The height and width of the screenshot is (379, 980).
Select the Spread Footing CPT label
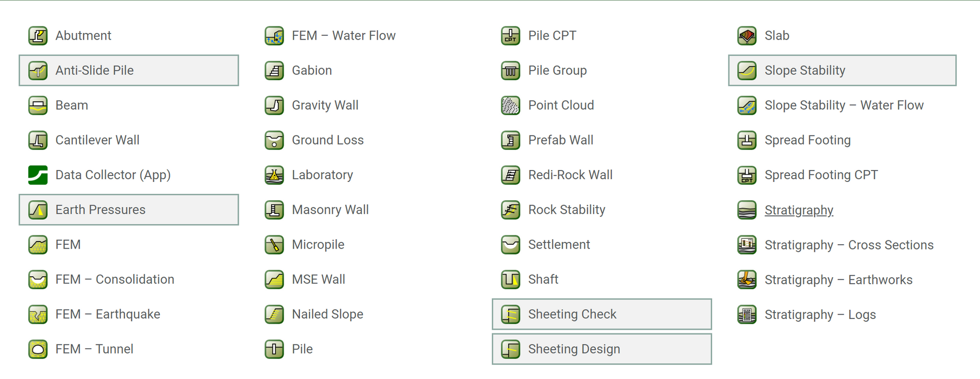[x=821, y=175]
